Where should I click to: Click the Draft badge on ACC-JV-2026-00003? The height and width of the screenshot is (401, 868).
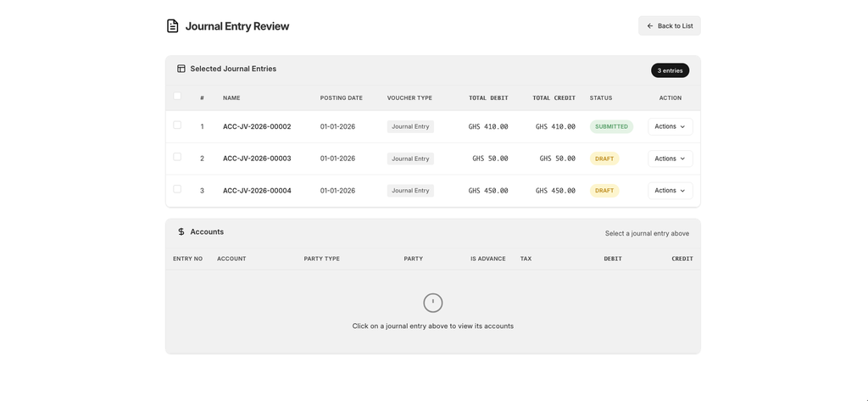click(604, 159)
